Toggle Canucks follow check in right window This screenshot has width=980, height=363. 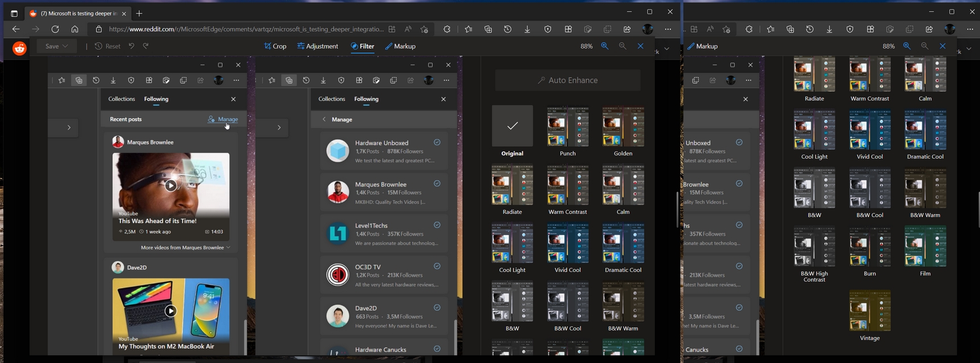tap(739, 349)
